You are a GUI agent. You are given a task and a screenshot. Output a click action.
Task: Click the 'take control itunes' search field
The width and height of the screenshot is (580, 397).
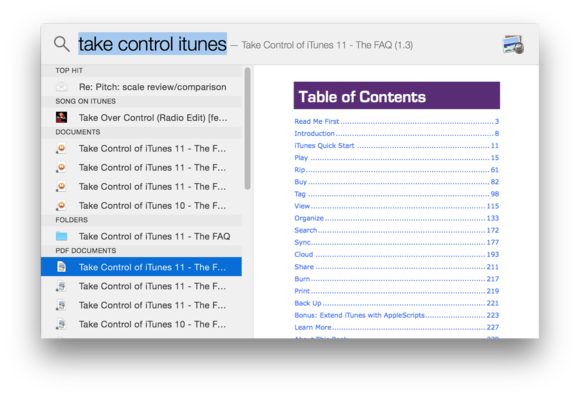pos(152,44)
